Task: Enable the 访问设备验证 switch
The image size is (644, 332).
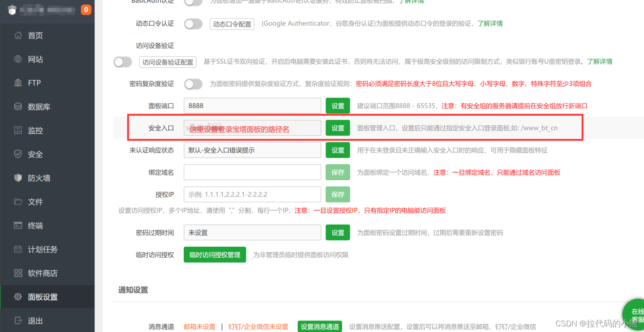Action: 123,62
